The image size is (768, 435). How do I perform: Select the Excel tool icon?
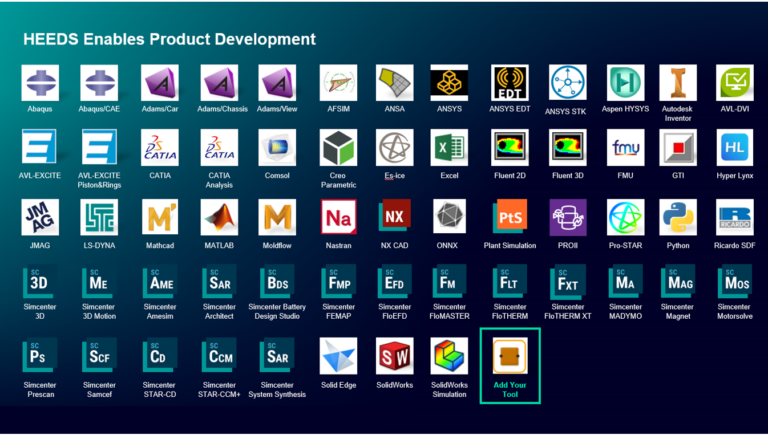click(450, 148)
